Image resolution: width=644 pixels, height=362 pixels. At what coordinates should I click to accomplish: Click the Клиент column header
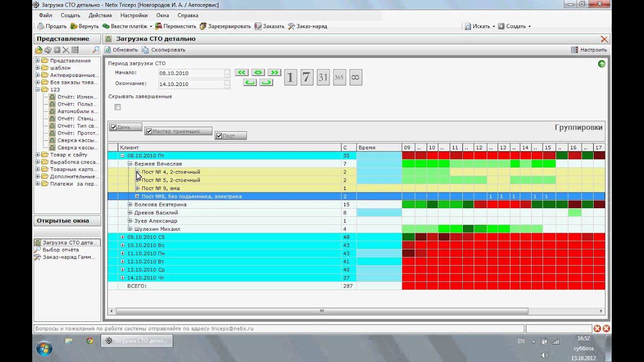(x=229, y=147)
